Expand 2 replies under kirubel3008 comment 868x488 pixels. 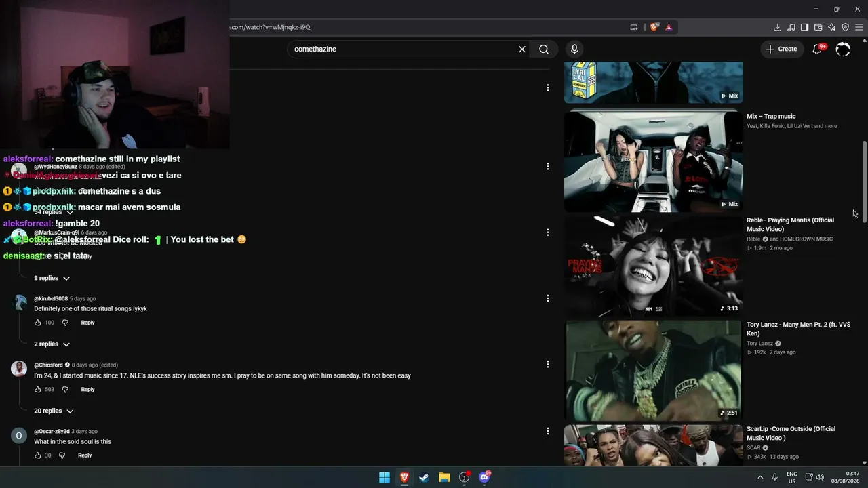pos(52,344)
